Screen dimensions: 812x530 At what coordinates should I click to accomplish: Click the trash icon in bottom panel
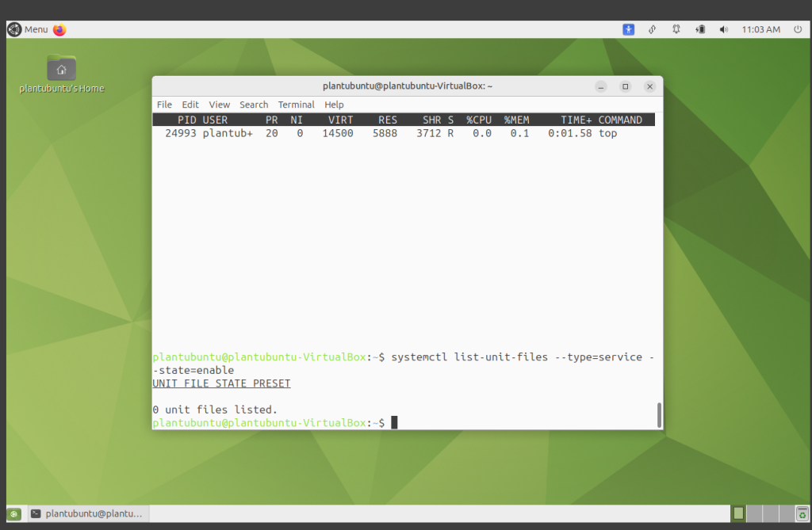[x=802, y=513]
